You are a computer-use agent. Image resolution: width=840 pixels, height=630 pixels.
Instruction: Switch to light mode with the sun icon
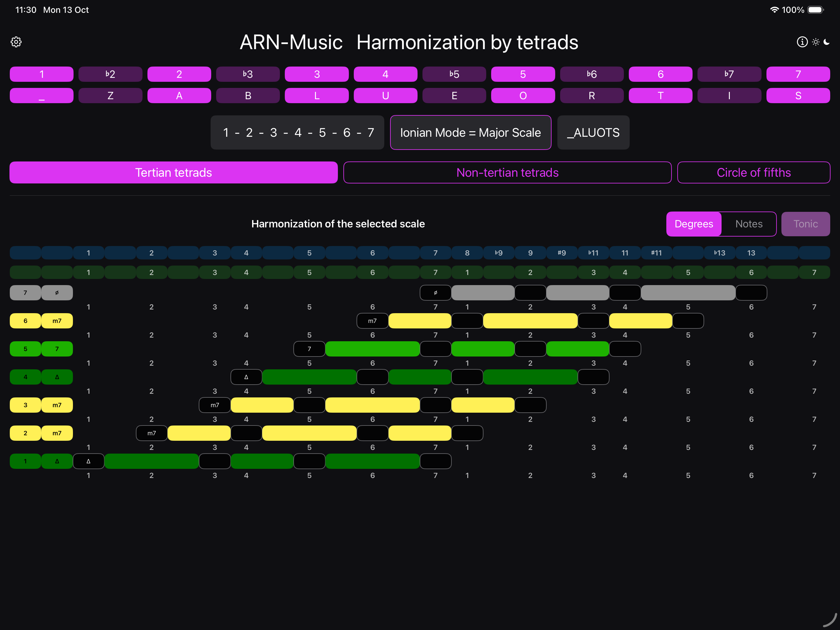(815, 42)
